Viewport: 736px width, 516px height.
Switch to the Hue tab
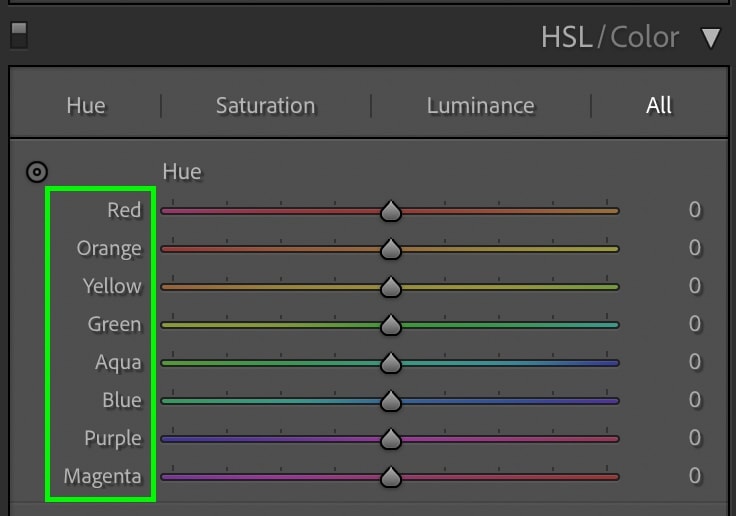pyautogui.click(x=85, y=105)
